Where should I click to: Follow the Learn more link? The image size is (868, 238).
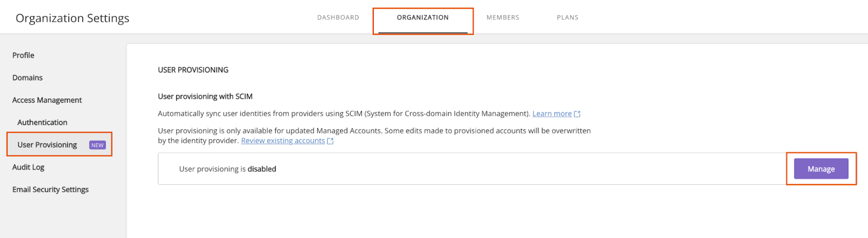coord(552,114)
